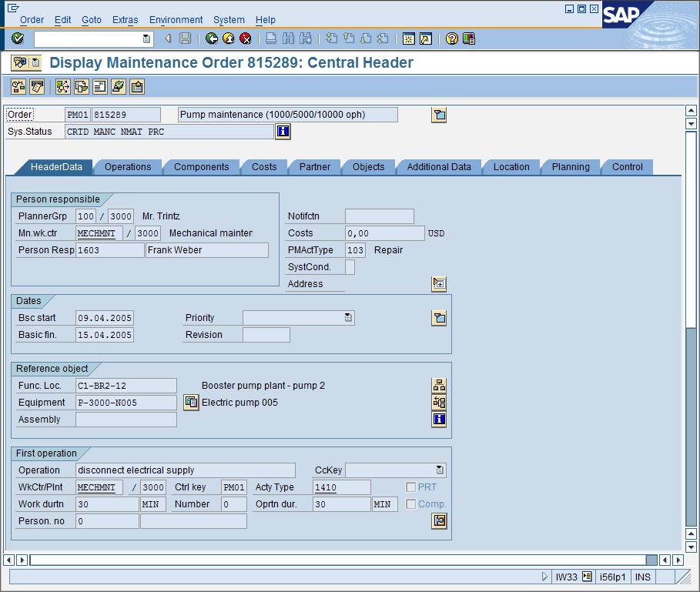Viewport: 700px width, 592px height.
Task: Open the Goto menu
Action: point(92,20)
